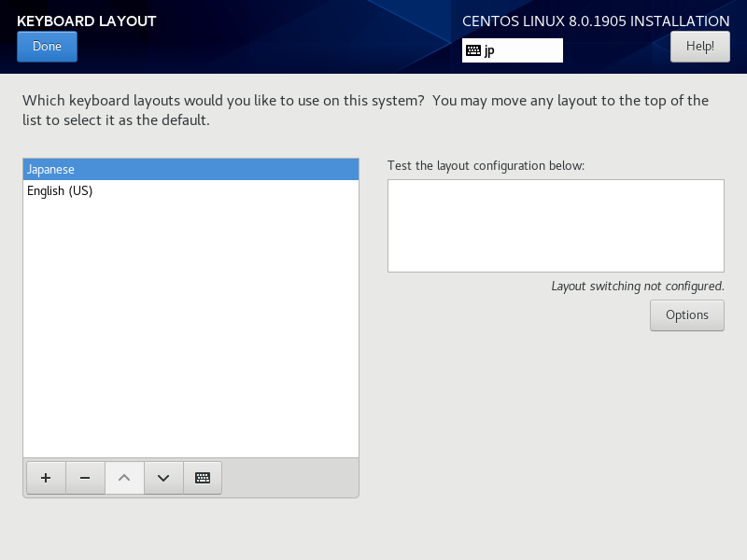This screenshot has width=747, height=560.
Task: Select the English (US) layout row
Action: pos(190,191)
